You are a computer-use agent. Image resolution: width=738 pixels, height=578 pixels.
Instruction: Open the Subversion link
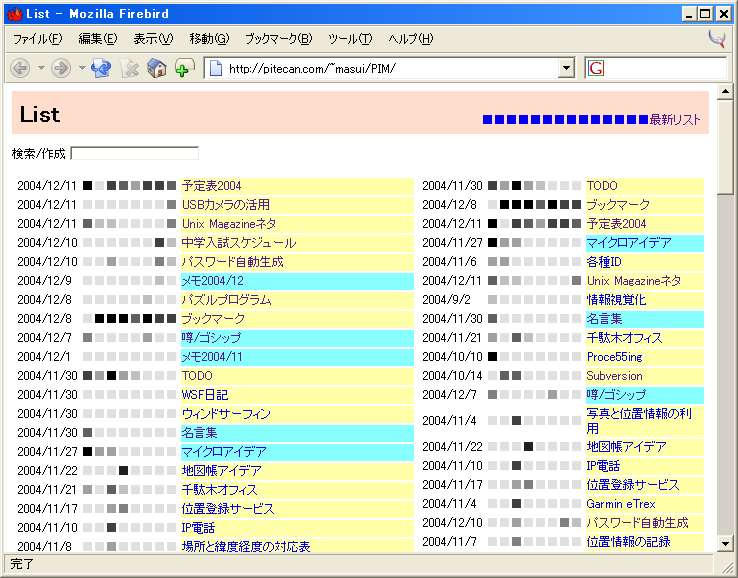coord(614,376)
